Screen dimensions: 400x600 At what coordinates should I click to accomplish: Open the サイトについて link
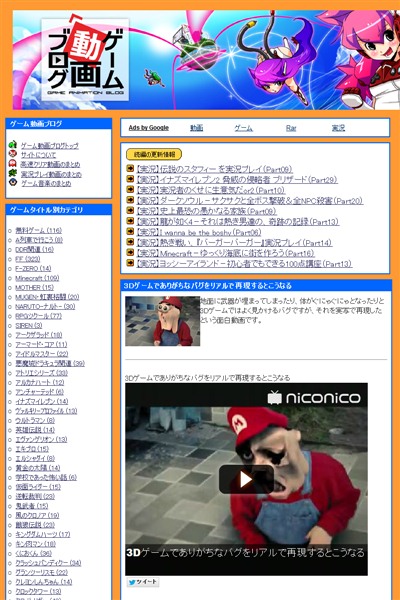click(38, 155)
